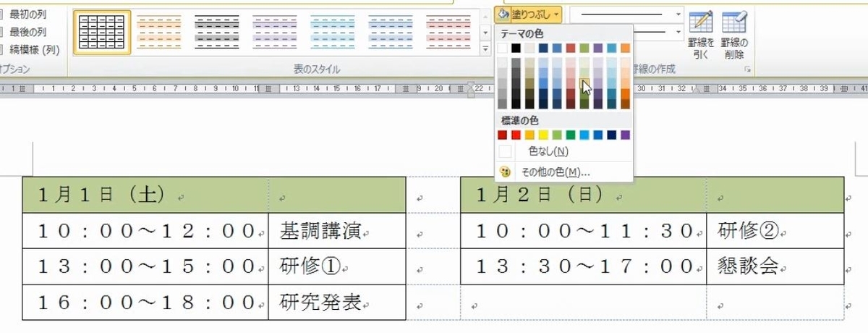Toggle the 縞模様 (列) checkbox
868x333 pixels.
tap(2, 50)
